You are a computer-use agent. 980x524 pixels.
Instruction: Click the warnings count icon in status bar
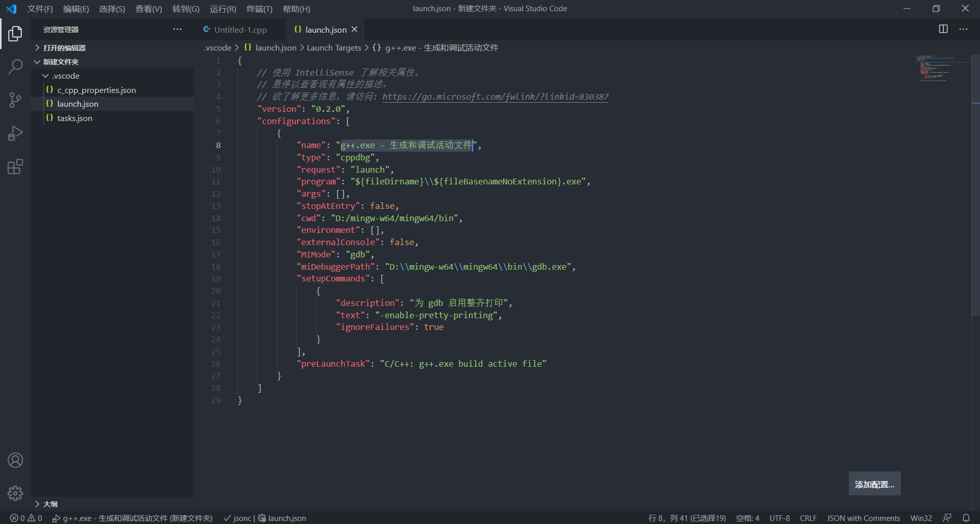pyautogui.click(x=35, y=518)
